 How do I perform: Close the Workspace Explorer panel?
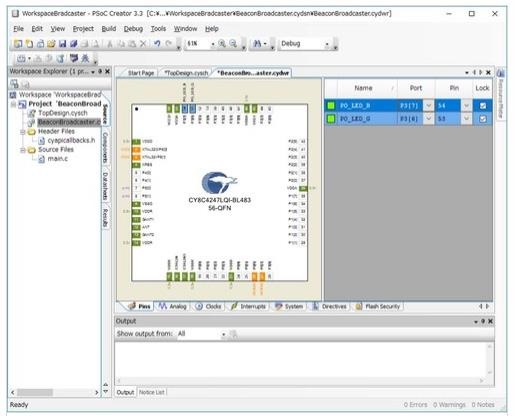107,71
